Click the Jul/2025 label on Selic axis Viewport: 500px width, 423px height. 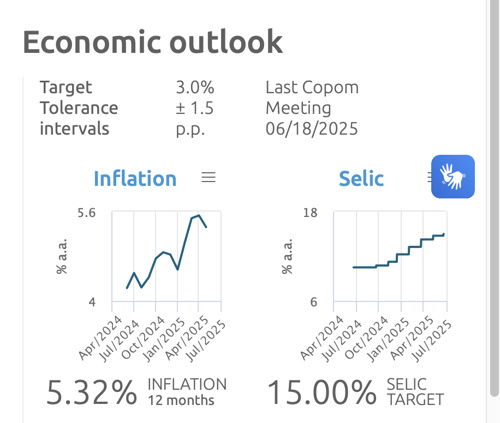coord(431,341)
